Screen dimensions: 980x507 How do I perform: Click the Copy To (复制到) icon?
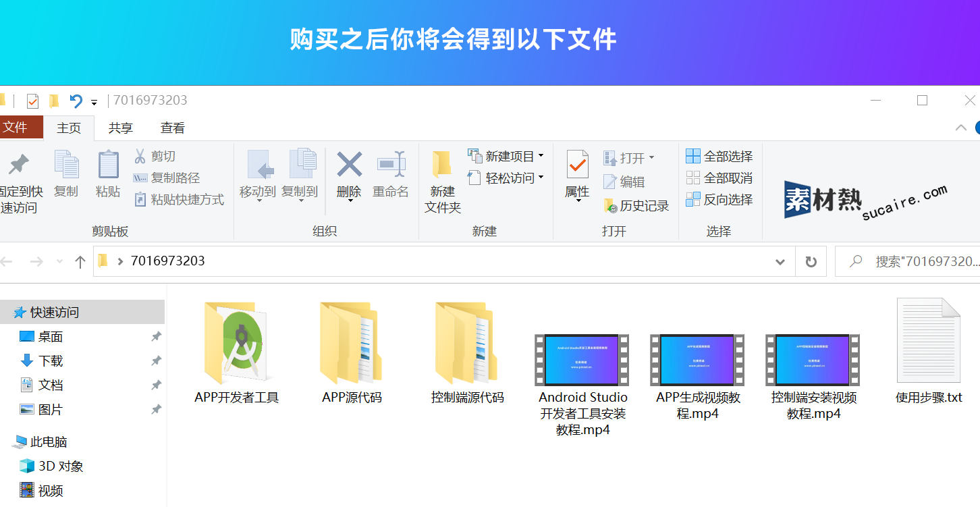[302, 164]
